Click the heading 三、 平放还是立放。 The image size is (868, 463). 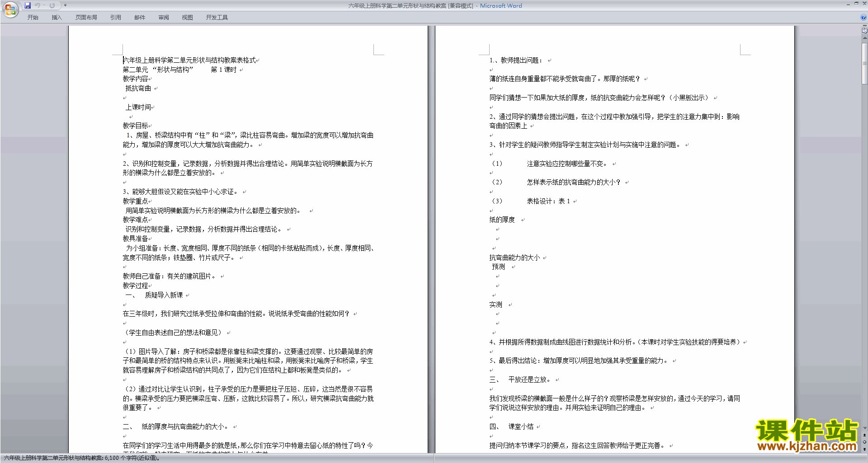520,379
